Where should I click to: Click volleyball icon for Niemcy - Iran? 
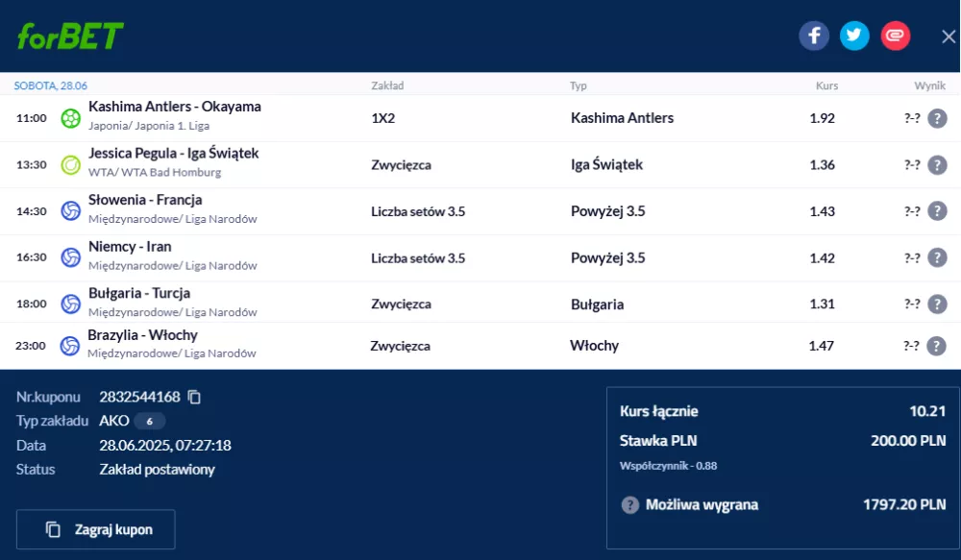tap(70, 257)
